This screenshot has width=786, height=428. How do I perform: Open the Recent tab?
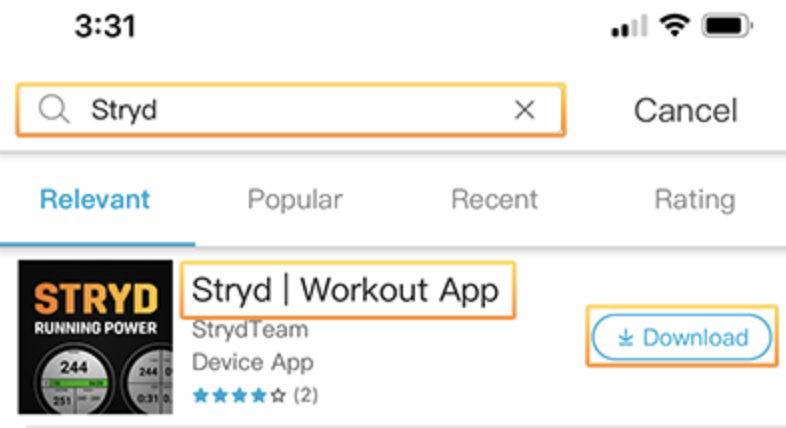pyautogui.click(x=494, y=199)
